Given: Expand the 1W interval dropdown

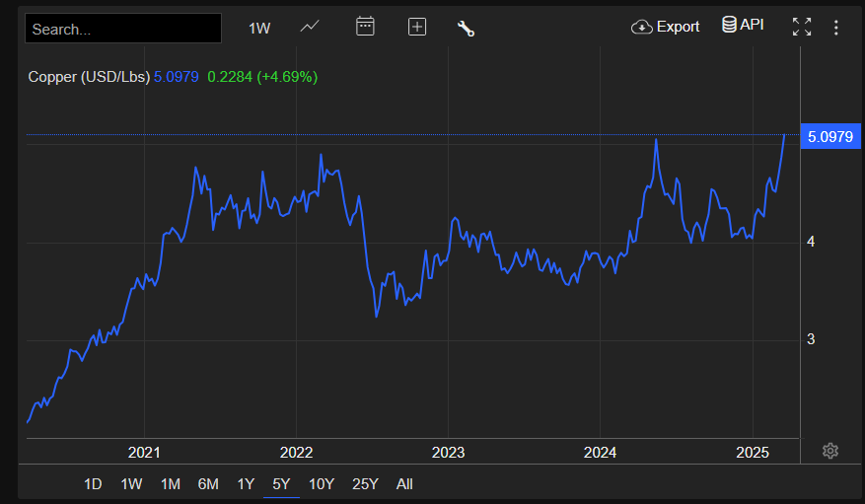Looking at the screenshot, I should 259,28.
